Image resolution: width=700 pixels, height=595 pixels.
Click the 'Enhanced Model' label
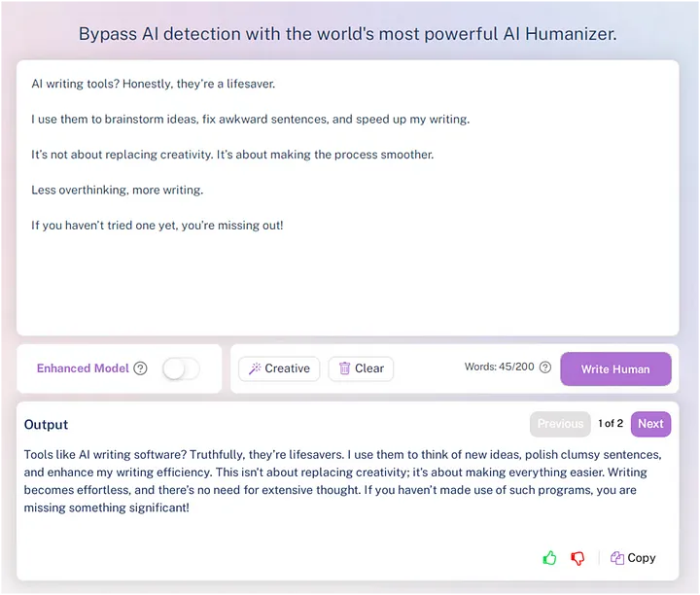coord(83,368)
